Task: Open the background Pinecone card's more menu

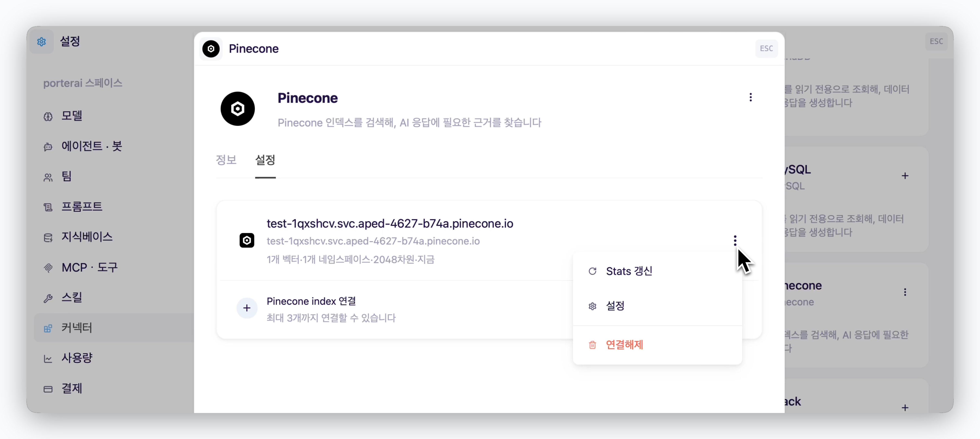Action: (x=905, y=292)
